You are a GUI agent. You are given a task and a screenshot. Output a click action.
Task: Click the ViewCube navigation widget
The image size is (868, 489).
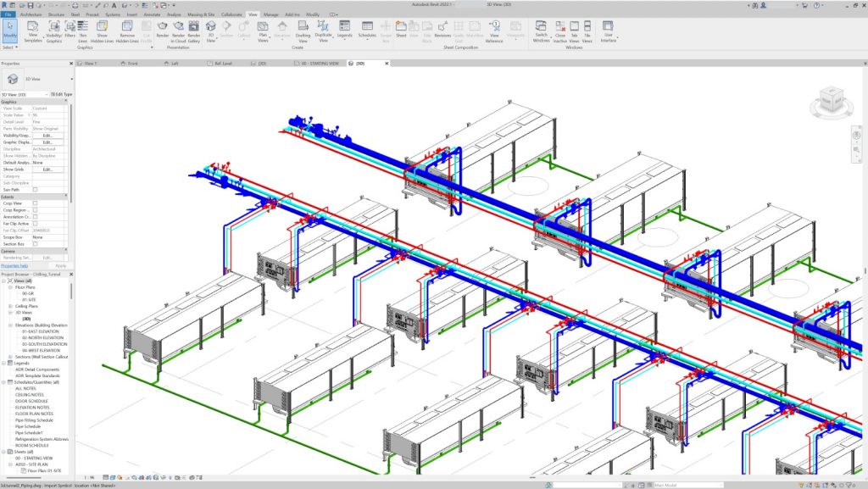point(832,101)
